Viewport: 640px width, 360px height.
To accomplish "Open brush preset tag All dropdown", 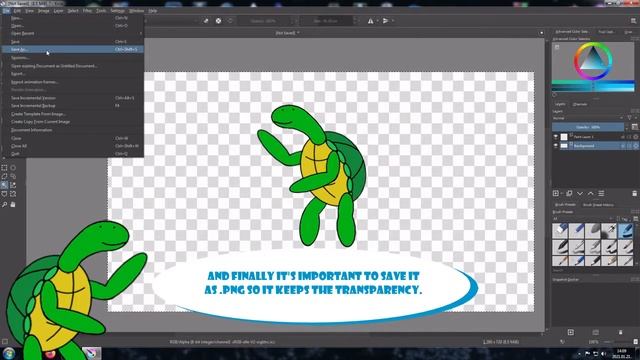I will pyautogui.click(x=583, y=219).
